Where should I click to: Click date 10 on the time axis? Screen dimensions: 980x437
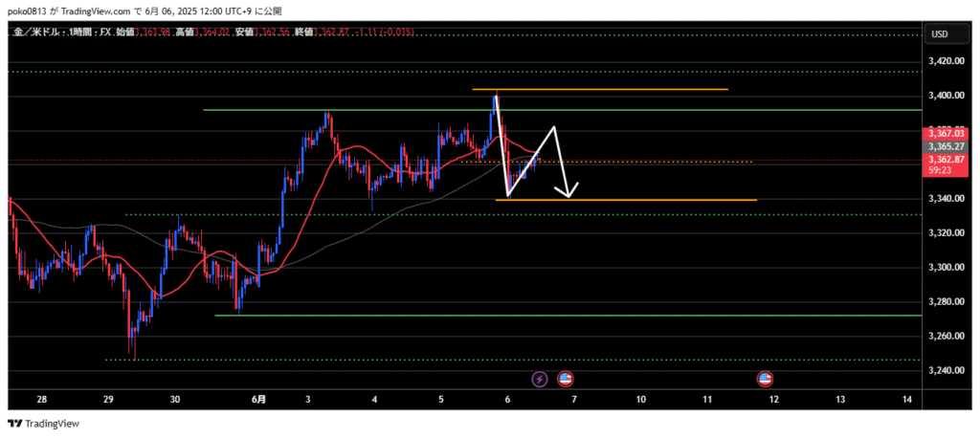coord(640,398)
